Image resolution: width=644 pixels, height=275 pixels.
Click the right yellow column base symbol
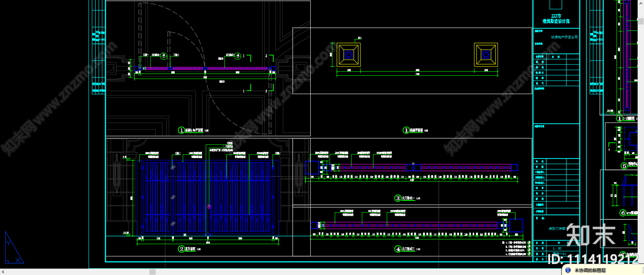point(486,55)
